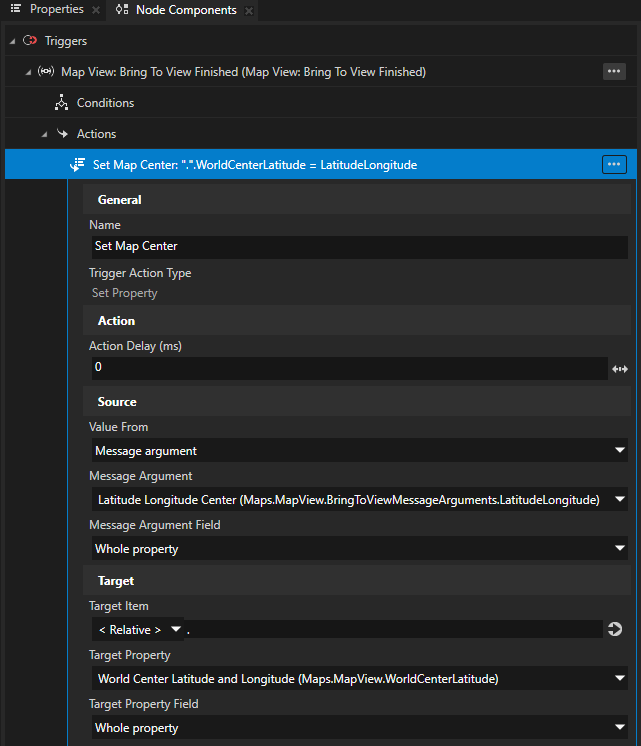Image resolution: width=641 pixels, height=746 pixels.
Task: Click the Target Item go-to arrow icon
Action: (x=615, y=630)
